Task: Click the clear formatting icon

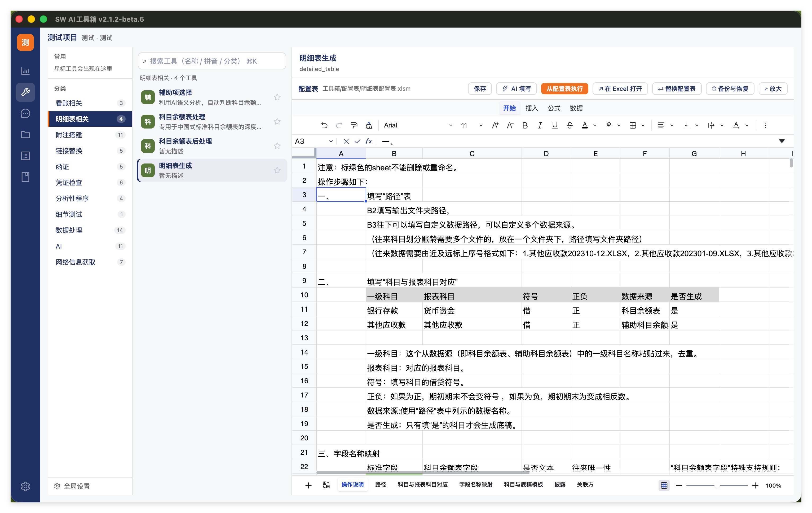Action: (369, 125)
